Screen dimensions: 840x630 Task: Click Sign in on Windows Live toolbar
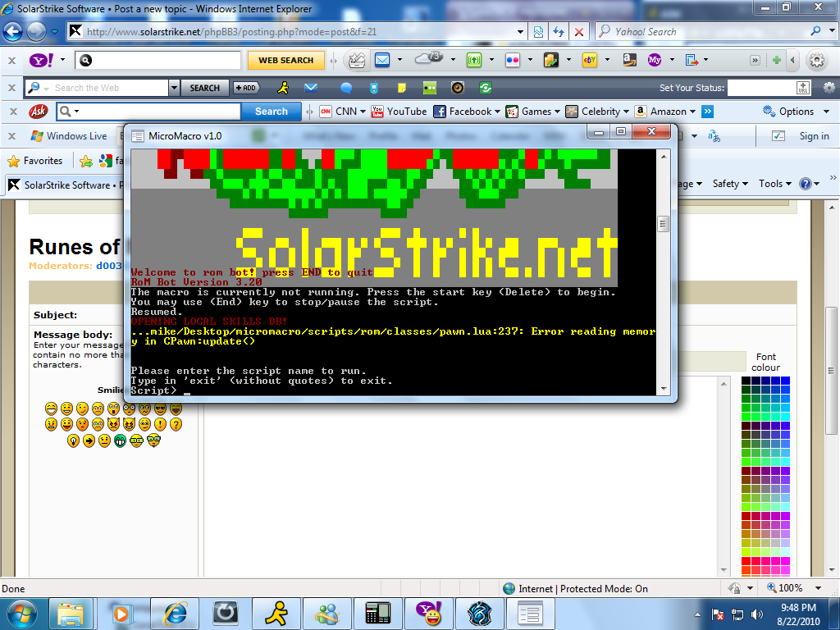point(814,136)
